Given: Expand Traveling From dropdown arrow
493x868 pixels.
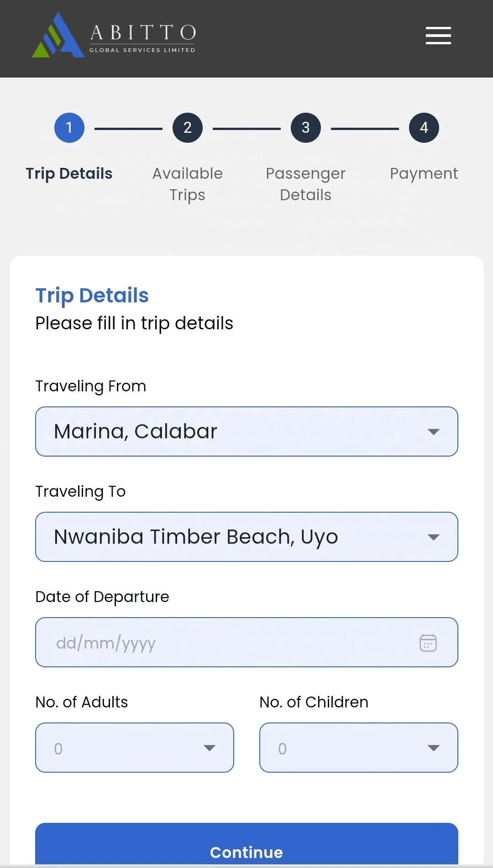Looking at the screenshot, I should tap(433, 431).
